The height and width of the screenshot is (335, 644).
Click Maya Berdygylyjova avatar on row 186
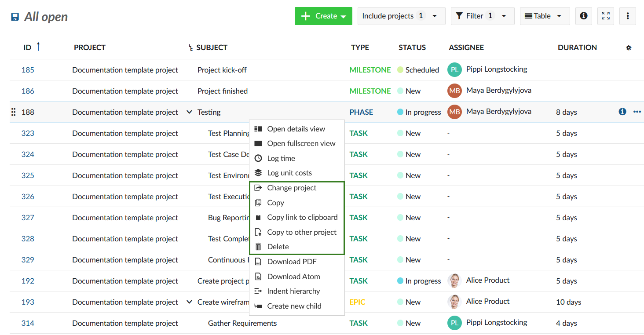(x=454, y=91)
